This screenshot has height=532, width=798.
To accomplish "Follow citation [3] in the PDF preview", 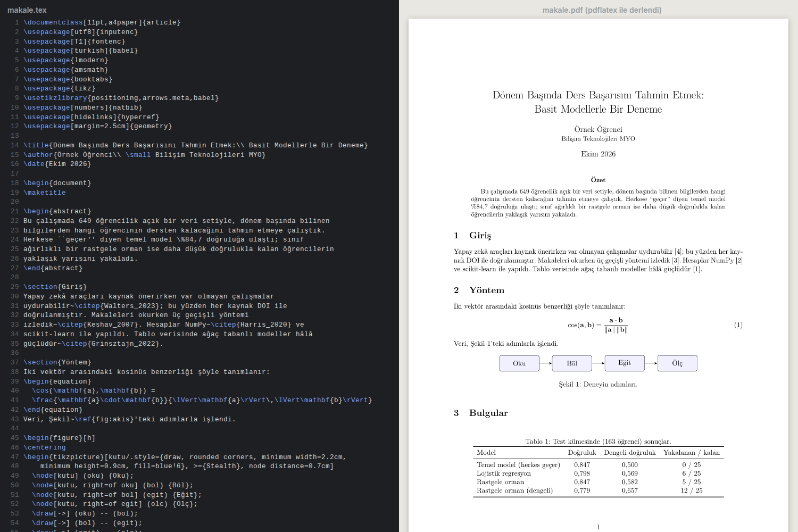I will click(x=676, y=261).
